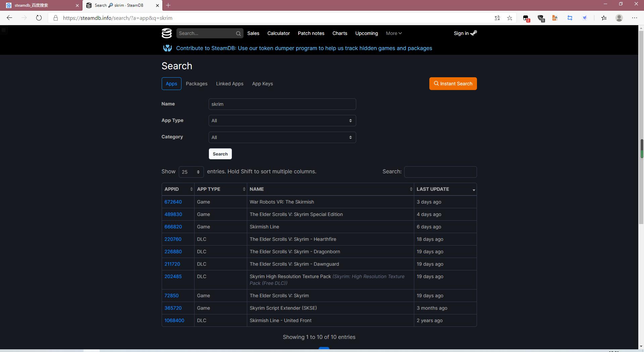The height and width of the screenshot is (352, 644).
Task: Open app 226880 link
Action: [173, 252]
